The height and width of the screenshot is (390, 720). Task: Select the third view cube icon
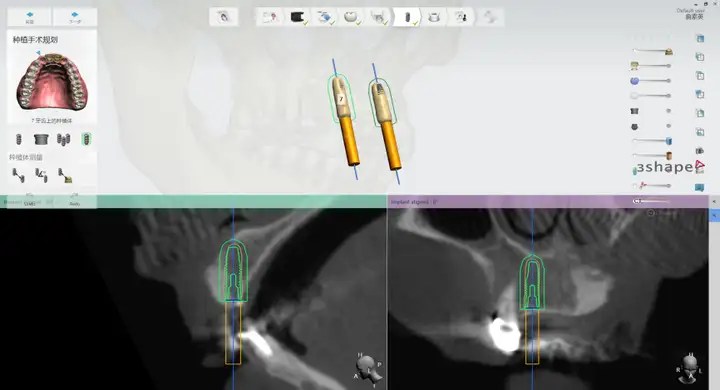pos(700,75)
